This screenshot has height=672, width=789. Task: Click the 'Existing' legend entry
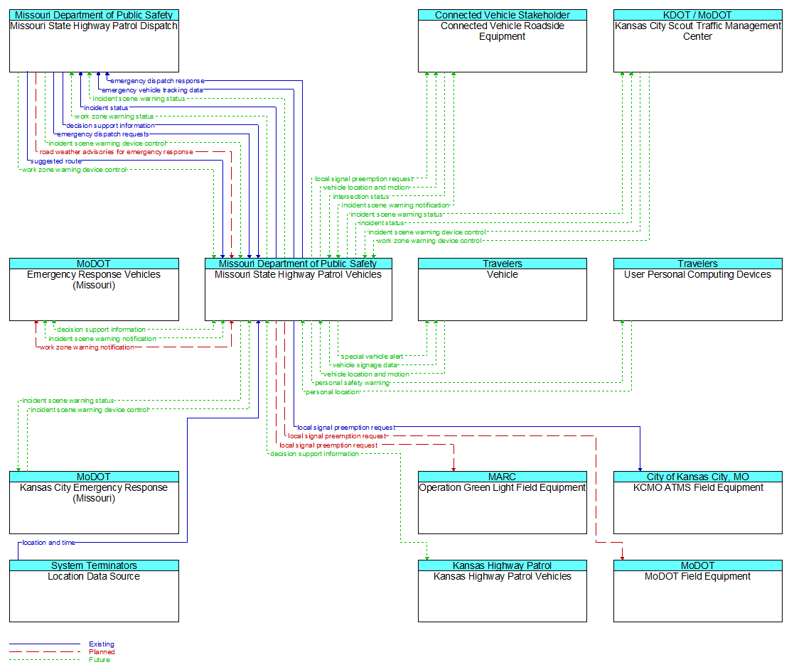point(102,644)
